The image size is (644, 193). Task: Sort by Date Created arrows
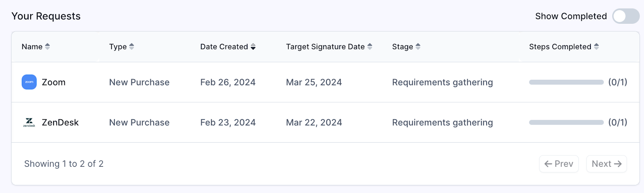tap(253, 47)
